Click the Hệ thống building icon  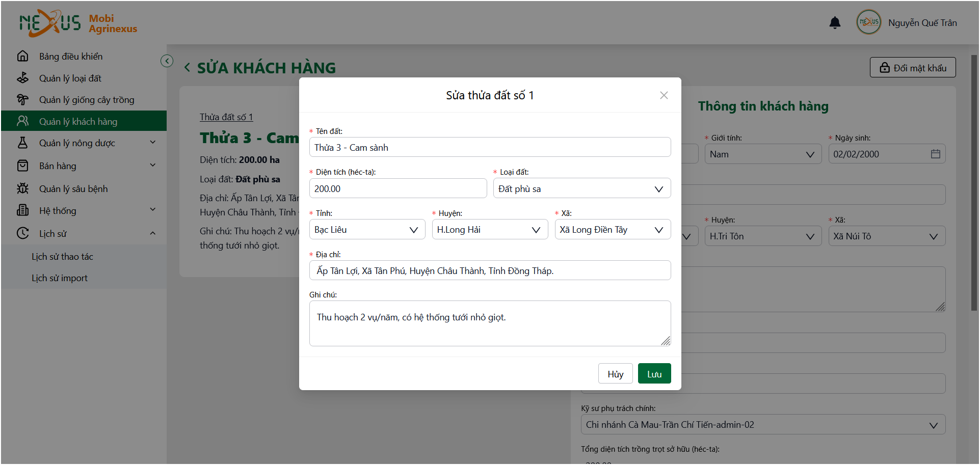(x=23, y=210)
